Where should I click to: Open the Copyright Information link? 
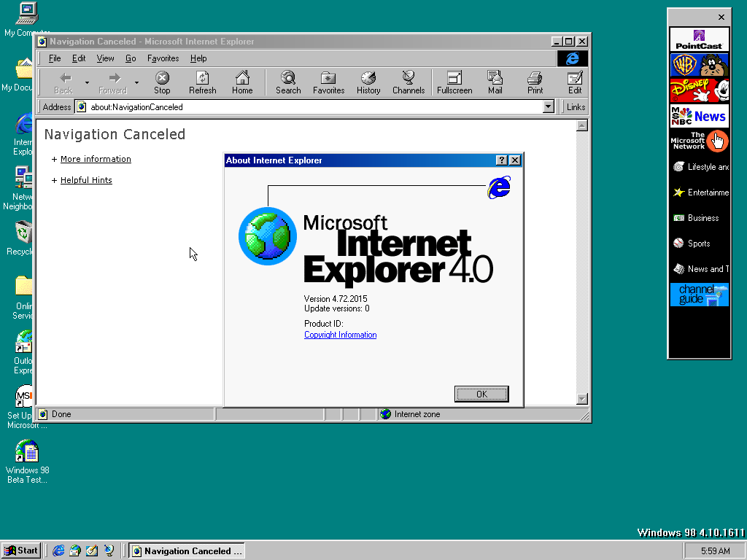click(340, 335)
